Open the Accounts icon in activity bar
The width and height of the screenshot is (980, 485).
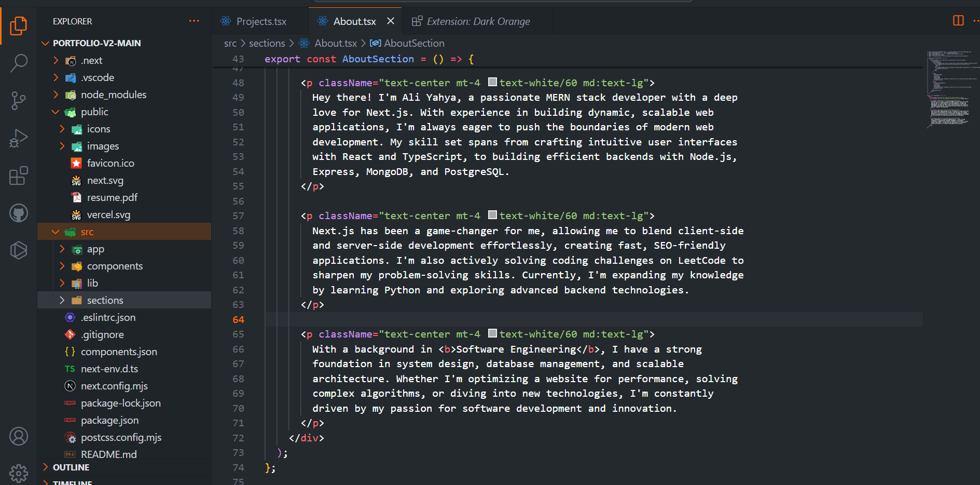click(19, 436)
